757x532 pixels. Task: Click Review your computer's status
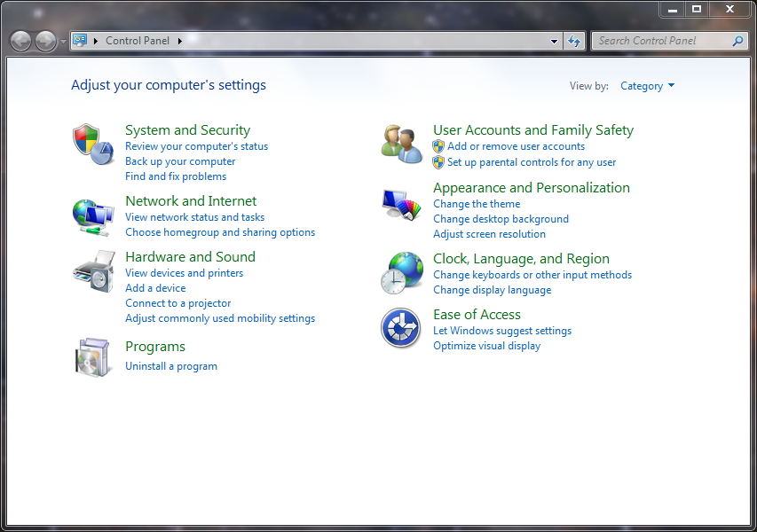pos(196,146)
